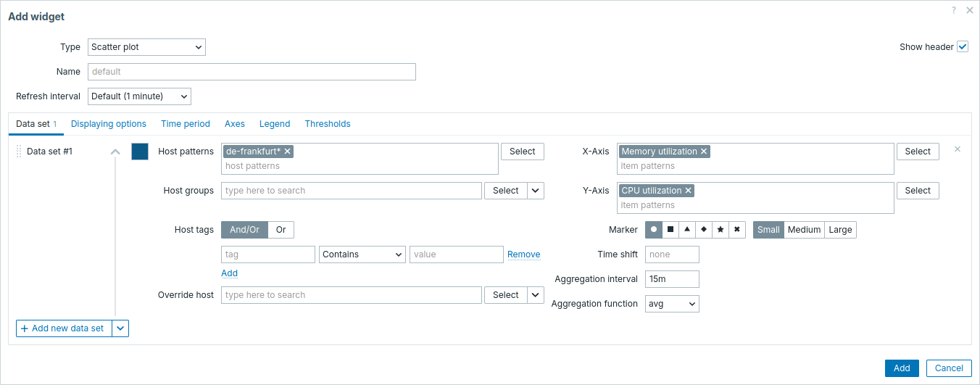Remove the Memory utilization X-Axis item
The image size is (980, 385).
click(x=704, y=152)
